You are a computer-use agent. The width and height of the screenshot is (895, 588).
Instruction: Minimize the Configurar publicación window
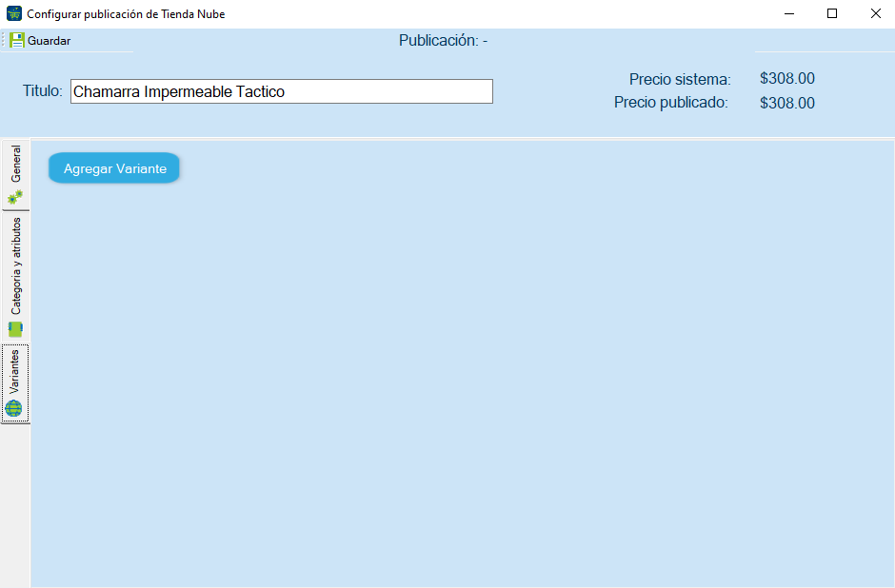789,13
